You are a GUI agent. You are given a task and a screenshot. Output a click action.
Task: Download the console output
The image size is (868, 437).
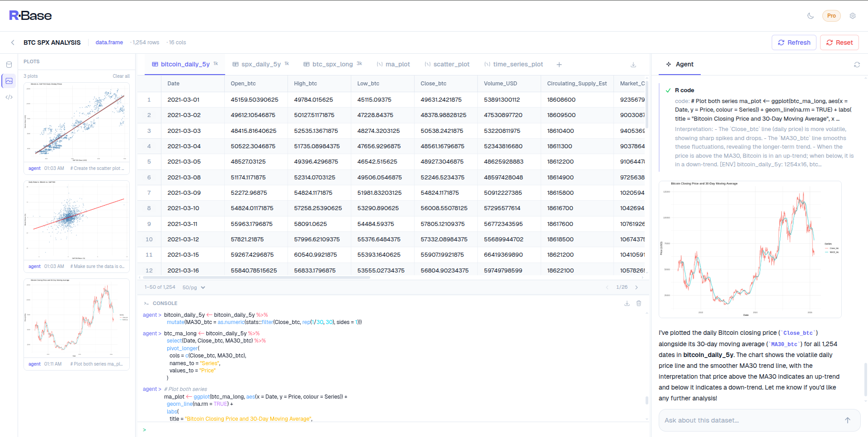tap(627, 303)
